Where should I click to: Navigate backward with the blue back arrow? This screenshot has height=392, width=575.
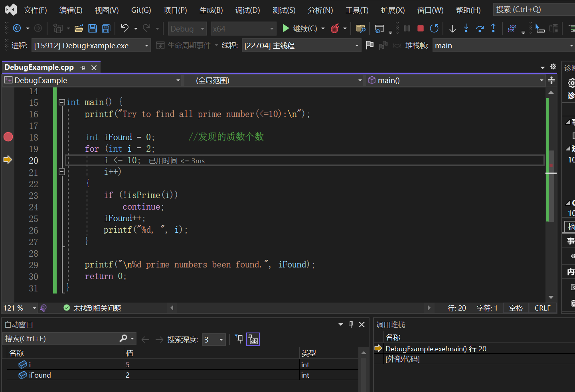coord(17,28)
